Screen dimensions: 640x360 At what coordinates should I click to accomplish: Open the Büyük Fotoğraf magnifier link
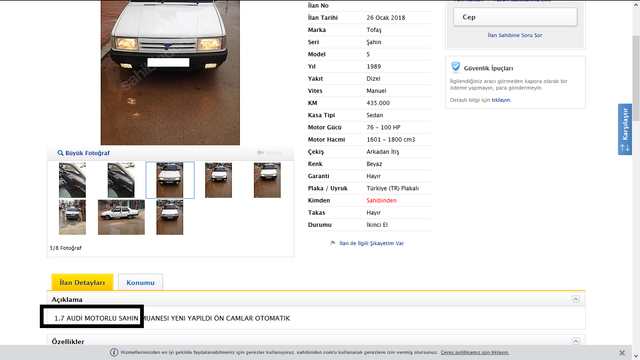click(83, 153)
